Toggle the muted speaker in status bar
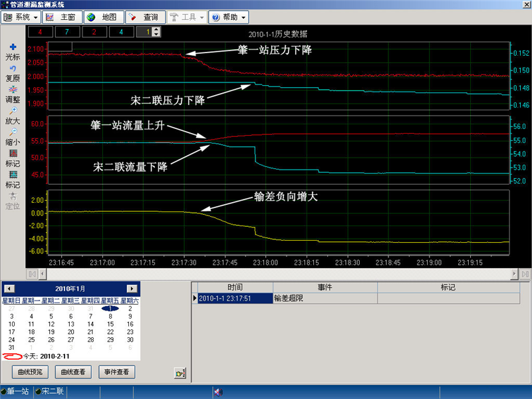Image resolution: width=532 pixels, height=399 pixels. [217, 392]
